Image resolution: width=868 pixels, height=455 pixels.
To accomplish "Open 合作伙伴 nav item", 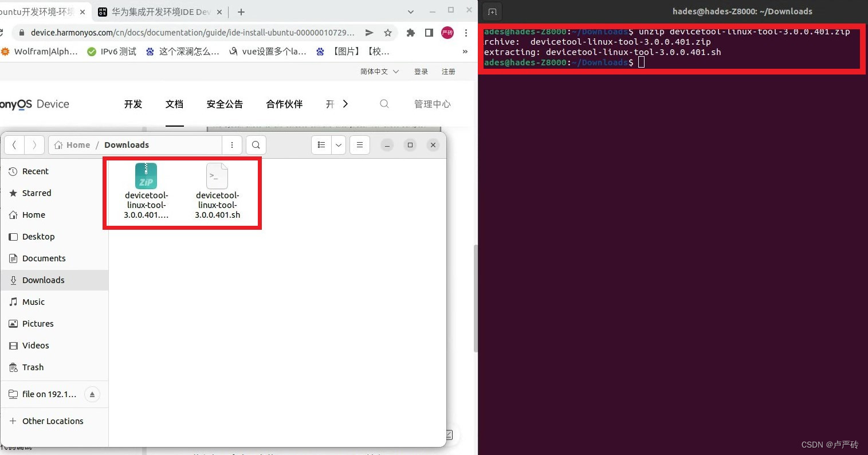I will tap(284, 104).
